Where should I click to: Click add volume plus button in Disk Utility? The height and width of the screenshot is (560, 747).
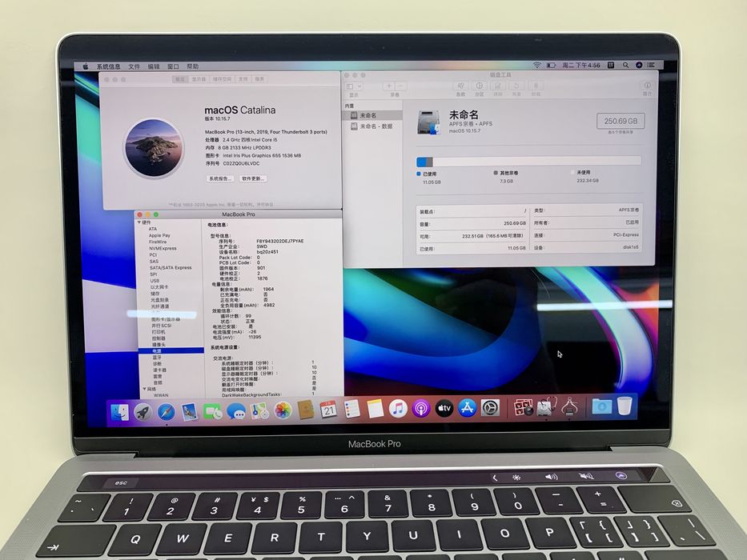click(x=389, y=86)
